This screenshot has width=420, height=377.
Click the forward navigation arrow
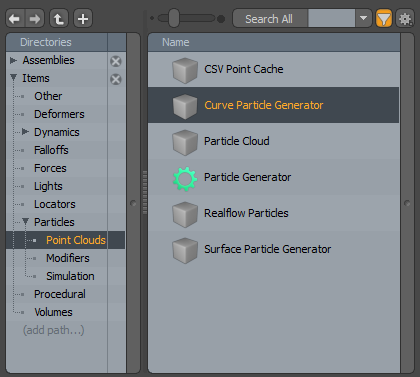[x=35, y=19]
